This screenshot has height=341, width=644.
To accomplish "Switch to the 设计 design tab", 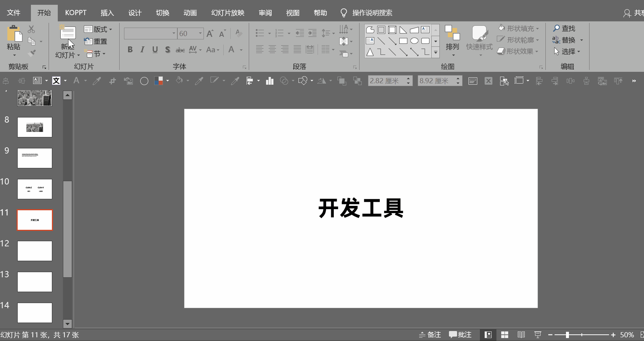I will (x=135, y=13).
